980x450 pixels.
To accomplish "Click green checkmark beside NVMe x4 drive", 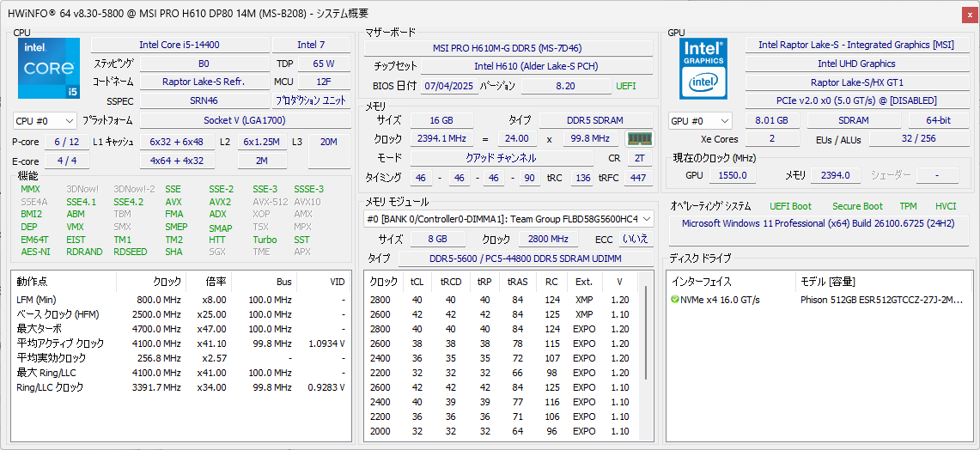I will click(x=675, y=300).
